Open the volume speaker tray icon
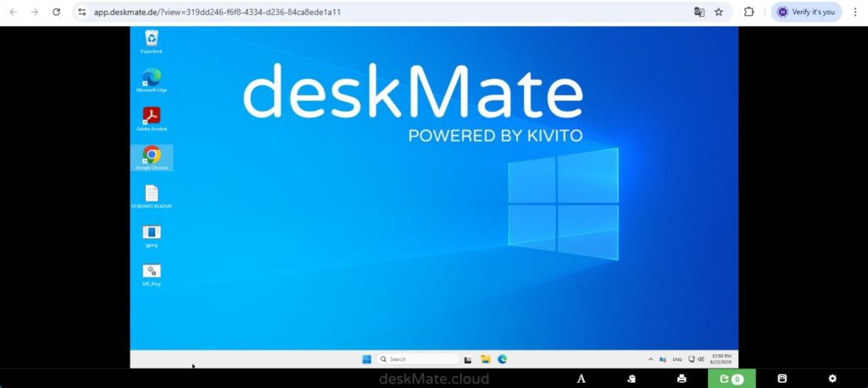This screenshot has height=388, width=868. [x=700, y=359]
